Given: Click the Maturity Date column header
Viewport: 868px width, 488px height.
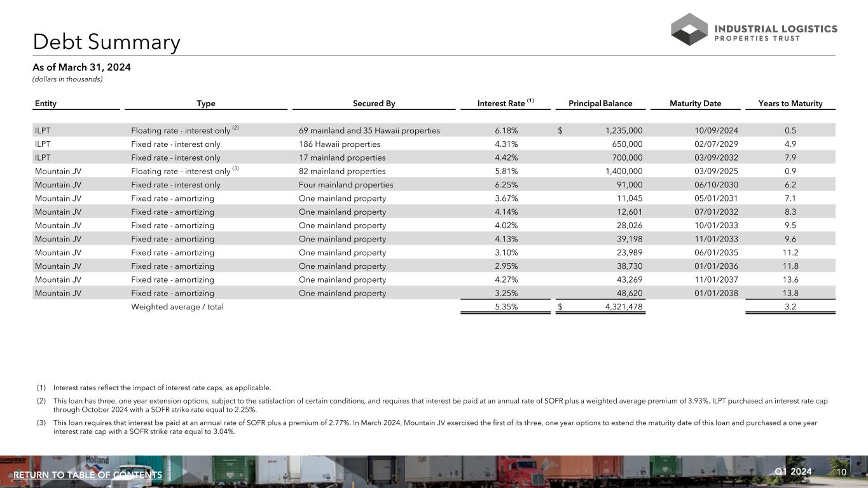Looking at the screenshot, I should (695, 104).
